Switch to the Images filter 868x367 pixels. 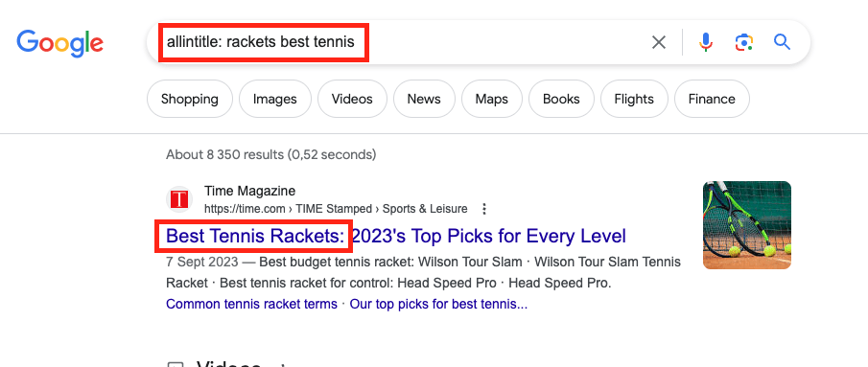(x=275, y=99)
